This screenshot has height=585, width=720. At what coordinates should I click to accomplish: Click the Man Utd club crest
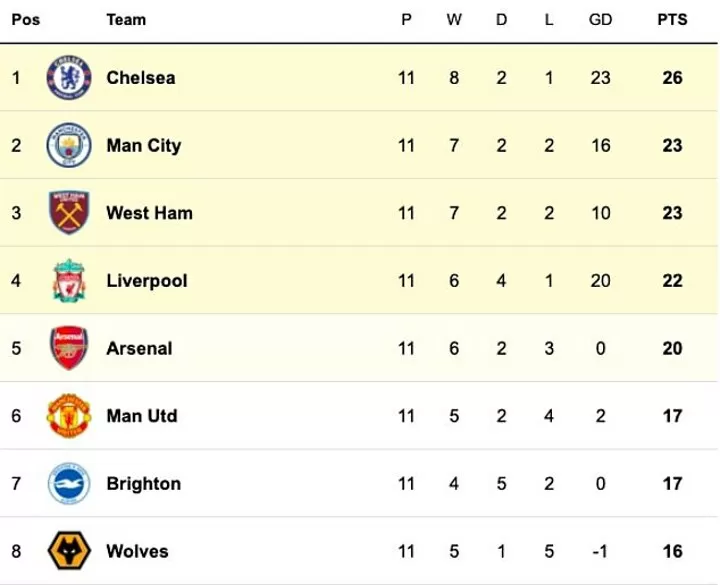69,416
